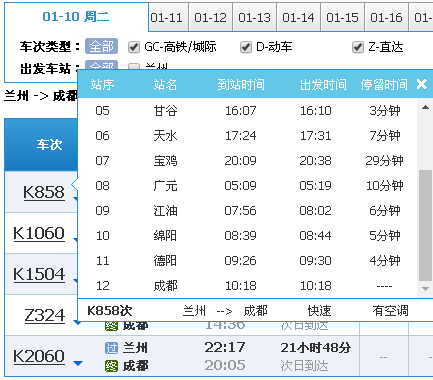
Task: Switch to the 01-16 date tab
Action: click(386, 17)
